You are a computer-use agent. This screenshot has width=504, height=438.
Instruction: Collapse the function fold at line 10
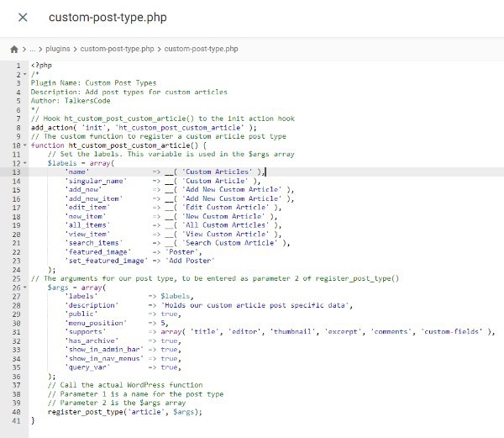25,145
